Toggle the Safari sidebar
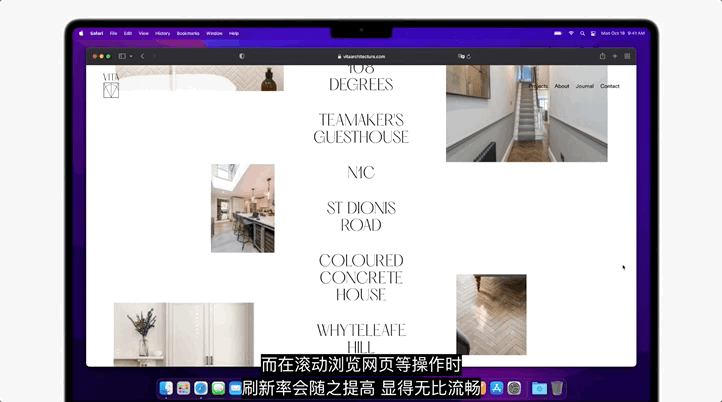The width and height of the screenshot is (722, 402). (x=122, y=56)
